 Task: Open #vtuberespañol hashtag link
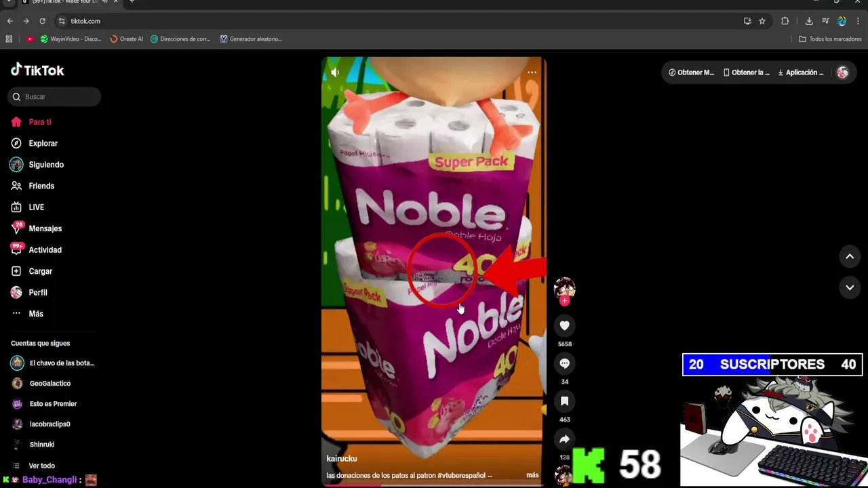click(x=462, y=475)
